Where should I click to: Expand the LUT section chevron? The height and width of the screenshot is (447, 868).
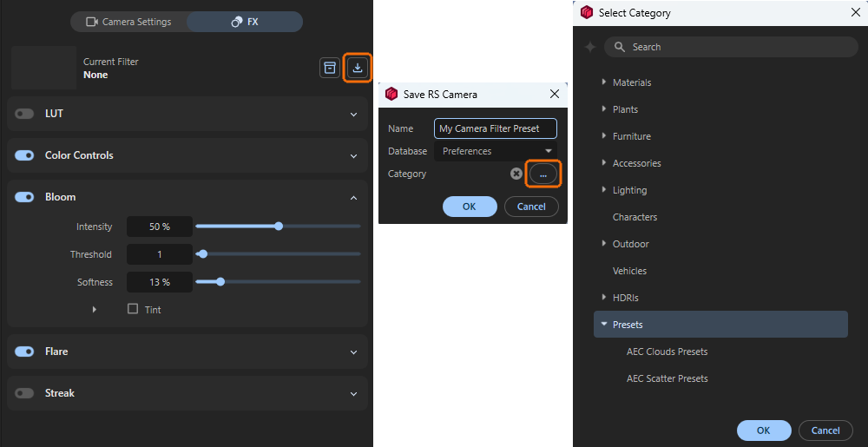coord(354,114)
